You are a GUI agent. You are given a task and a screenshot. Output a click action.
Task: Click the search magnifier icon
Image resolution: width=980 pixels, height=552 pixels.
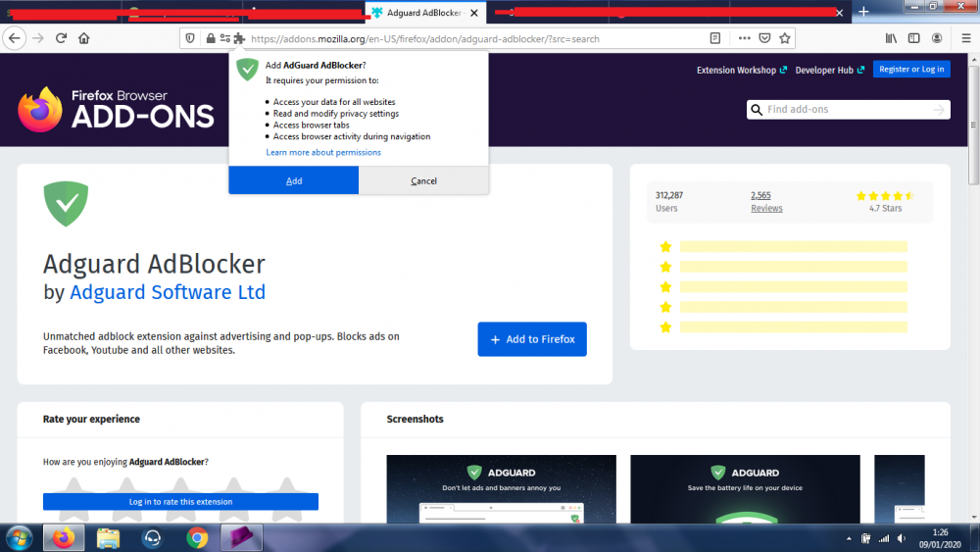[x=757, y=110]
